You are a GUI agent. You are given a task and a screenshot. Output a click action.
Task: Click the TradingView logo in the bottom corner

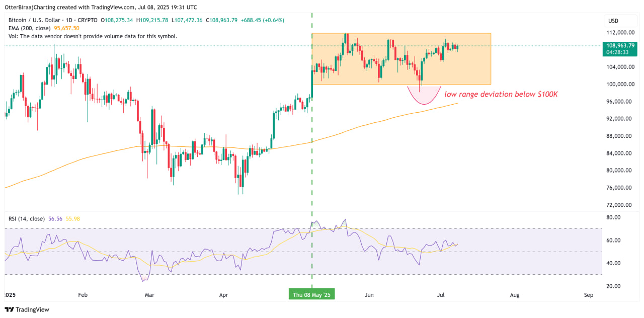click(x=28, y=309)
